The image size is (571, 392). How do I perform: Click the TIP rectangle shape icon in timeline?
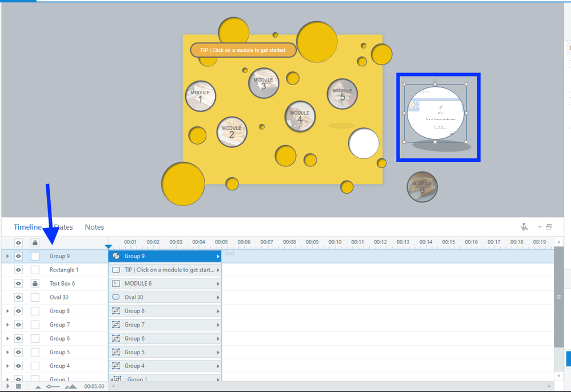[116, 270]
